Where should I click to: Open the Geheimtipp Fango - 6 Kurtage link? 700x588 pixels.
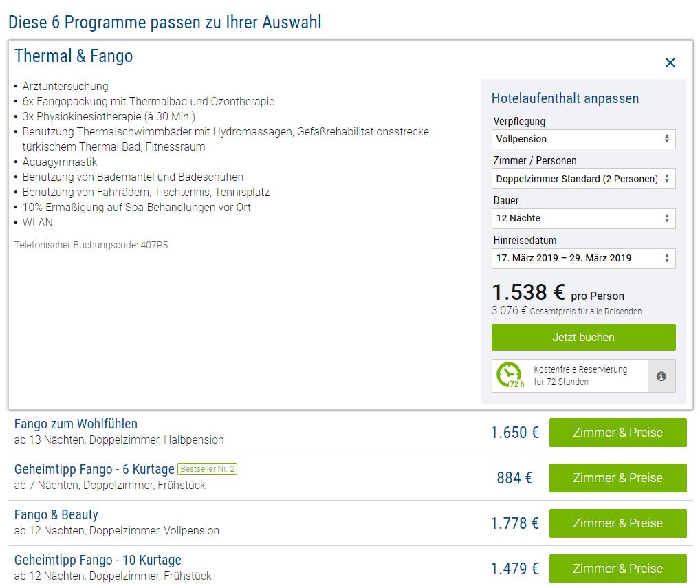tap(94, 469)
